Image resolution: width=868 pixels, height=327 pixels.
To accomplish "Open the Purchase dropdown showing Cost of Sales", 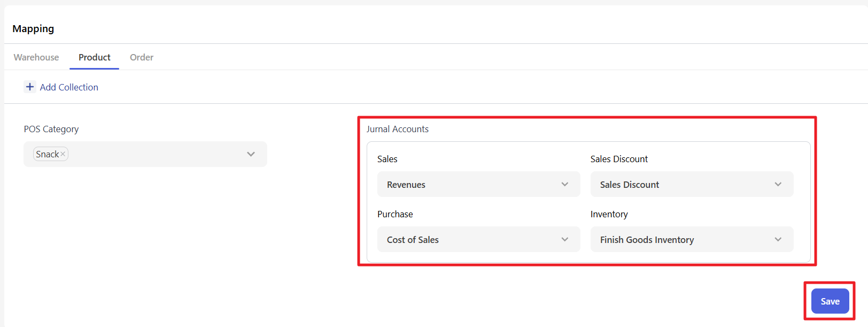I will point(470,239).
